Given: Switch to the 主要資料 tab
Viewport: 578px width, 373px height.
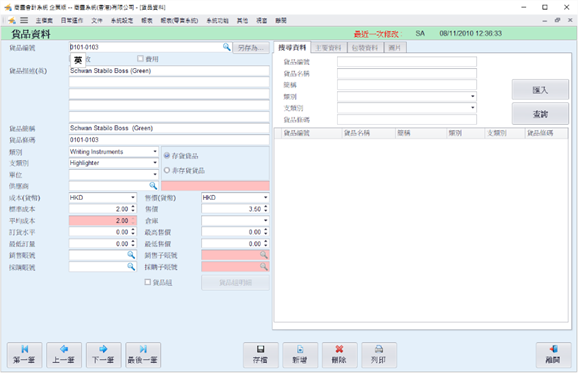Looking at the screenshot, I should [328, 48].
